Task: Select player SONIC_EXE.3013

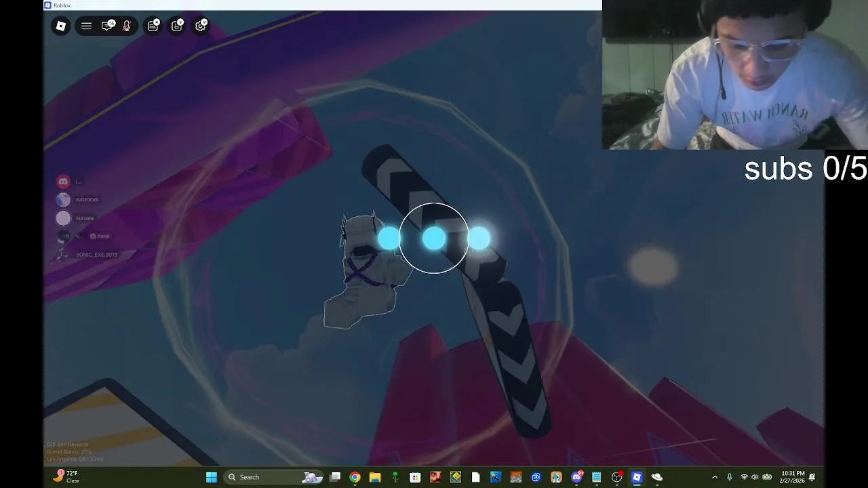Action: pyautogui.click(x=96, y=255)
